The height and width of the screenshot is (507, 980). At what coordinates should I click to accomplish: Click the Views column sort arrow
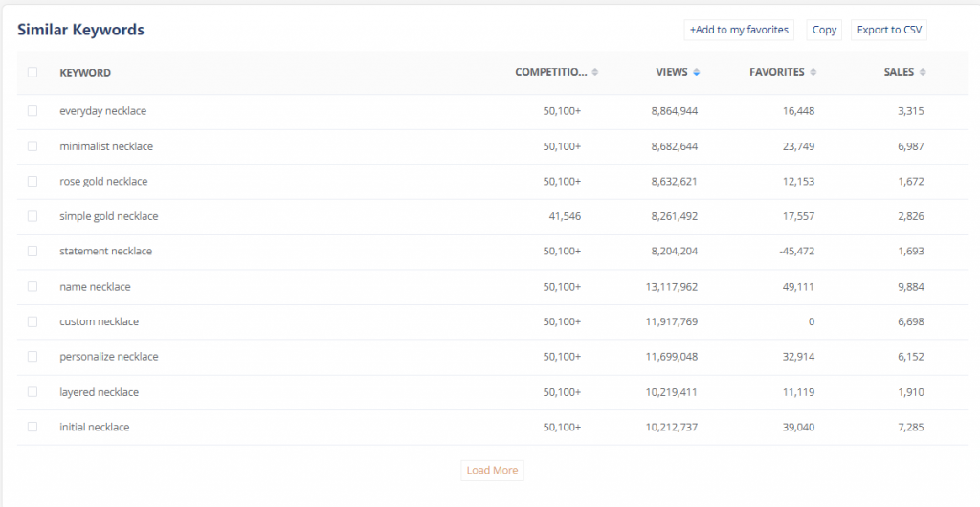(x=697, y=73)
